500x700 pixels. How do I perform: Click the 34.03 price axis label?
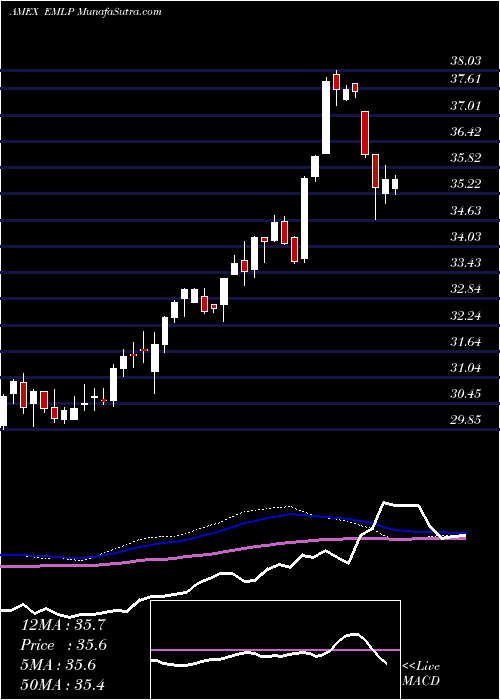click(x=465, y=237)
